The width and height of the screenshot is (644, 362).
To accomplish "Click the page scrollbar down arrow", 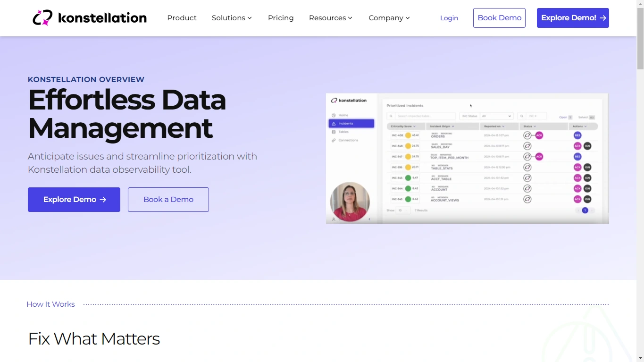I will pyautogui.click(x=640, y=358).
